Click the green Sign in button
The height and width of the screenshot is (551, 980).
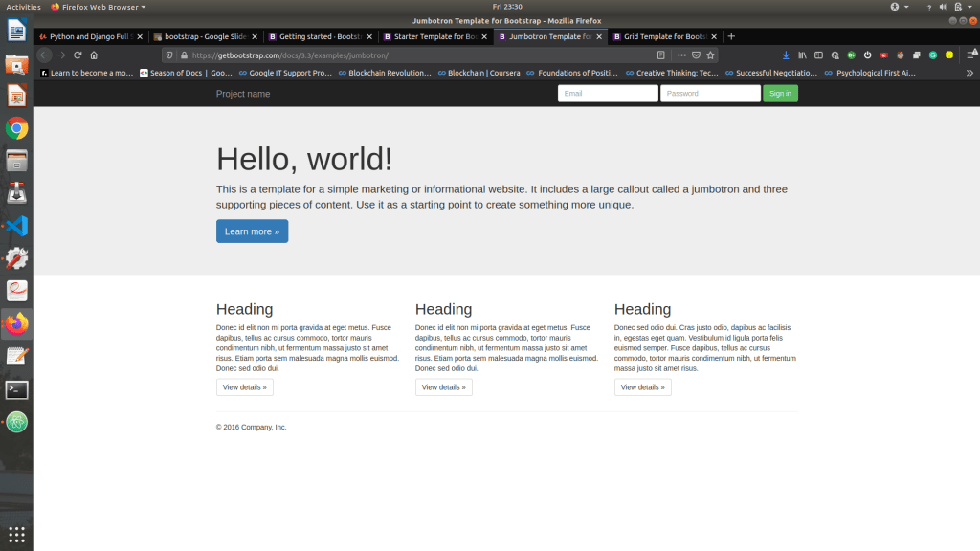(x=780, y=94)
